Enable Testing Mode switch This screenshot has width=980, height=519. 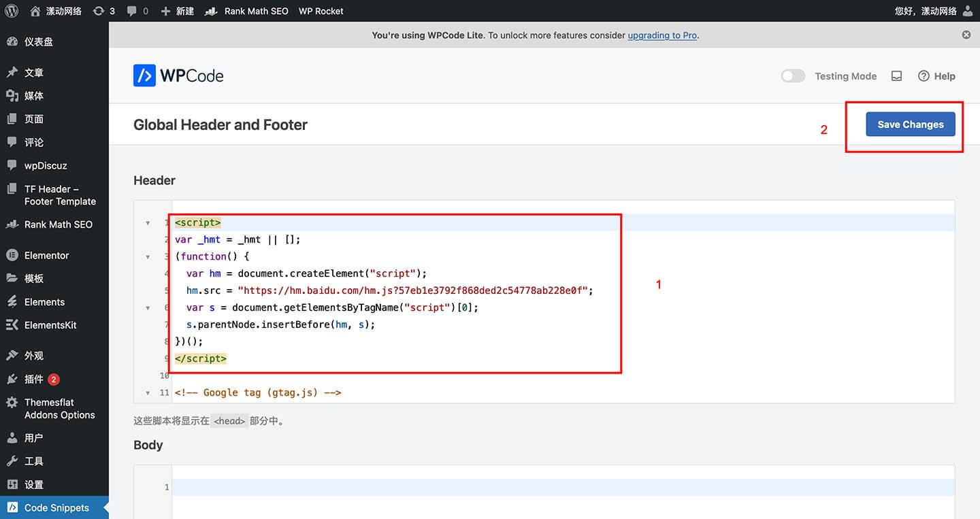tap(793, 76)
